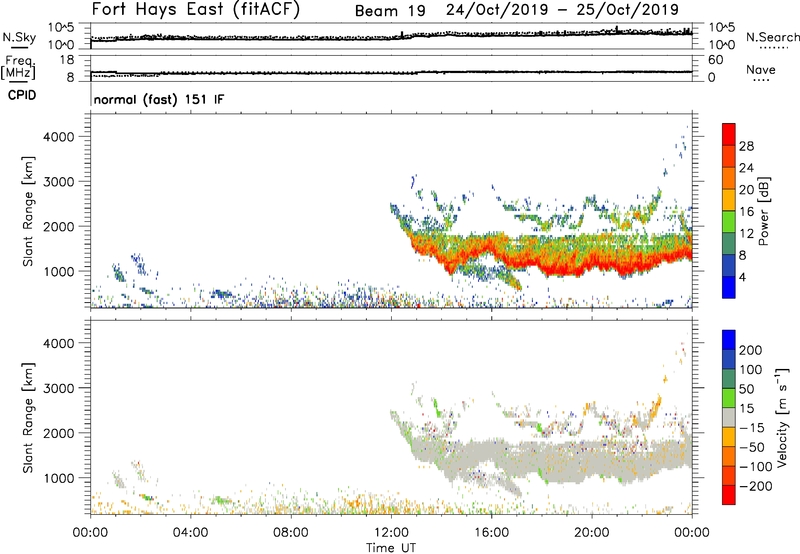Click the solid line sample under N.Sky

[x=19, y=47]
